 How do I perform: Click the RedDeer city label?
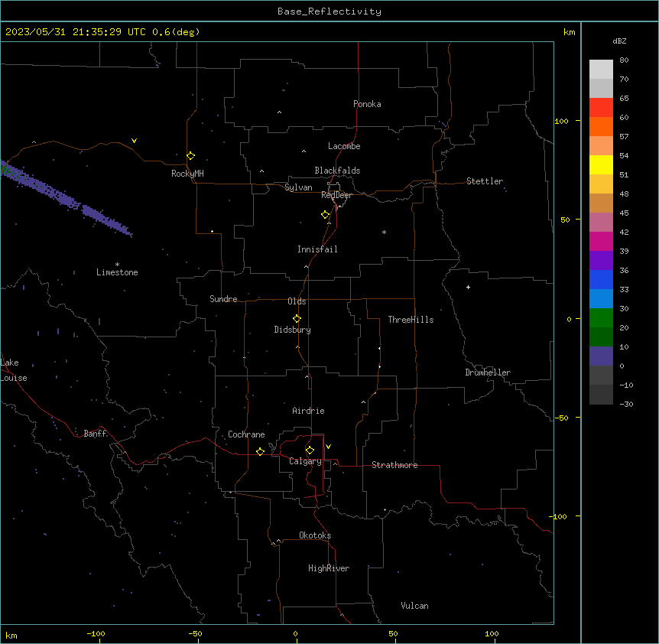[336, 195]
